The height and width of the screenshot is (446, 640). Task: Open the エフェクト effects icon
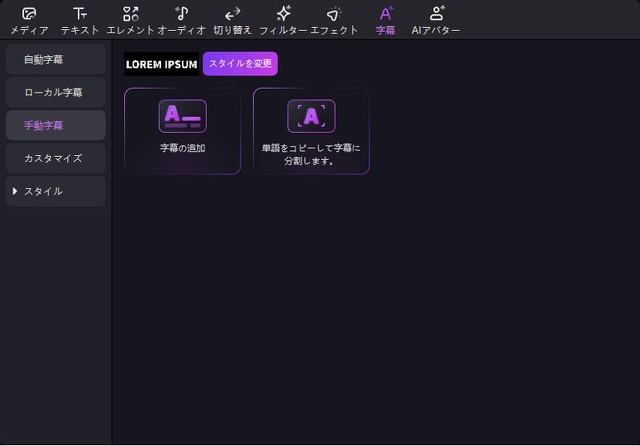click(x=334, y=15)
